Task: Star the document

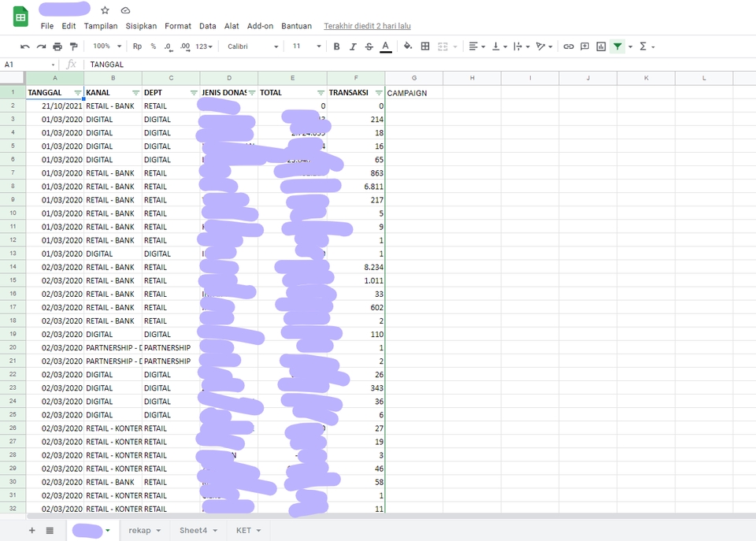Action: point(105,10)
